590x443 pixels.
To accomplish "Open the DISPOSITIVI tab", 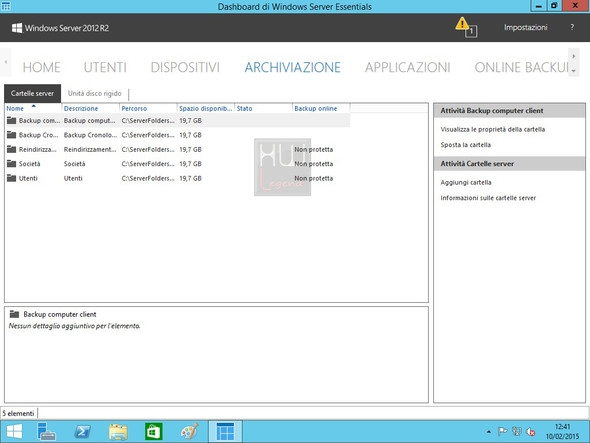I will click(x=185, y=67).
